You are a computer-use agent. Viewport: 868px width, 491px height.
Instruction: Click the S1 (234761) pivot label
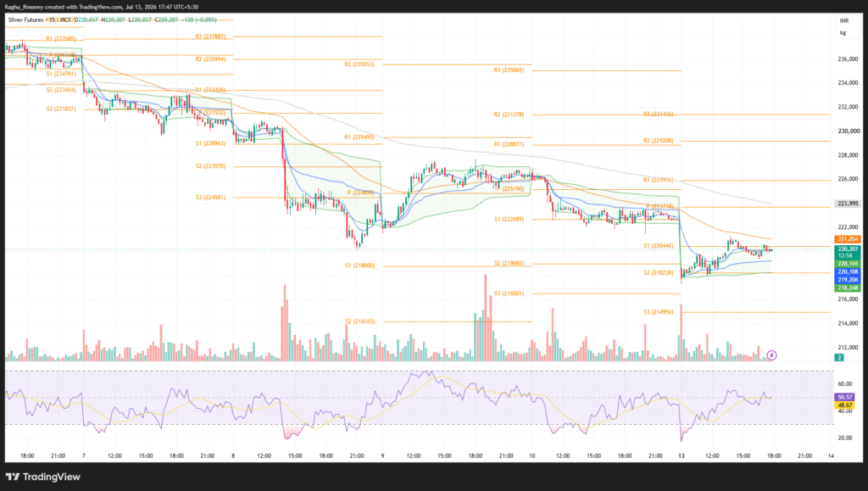61,74
